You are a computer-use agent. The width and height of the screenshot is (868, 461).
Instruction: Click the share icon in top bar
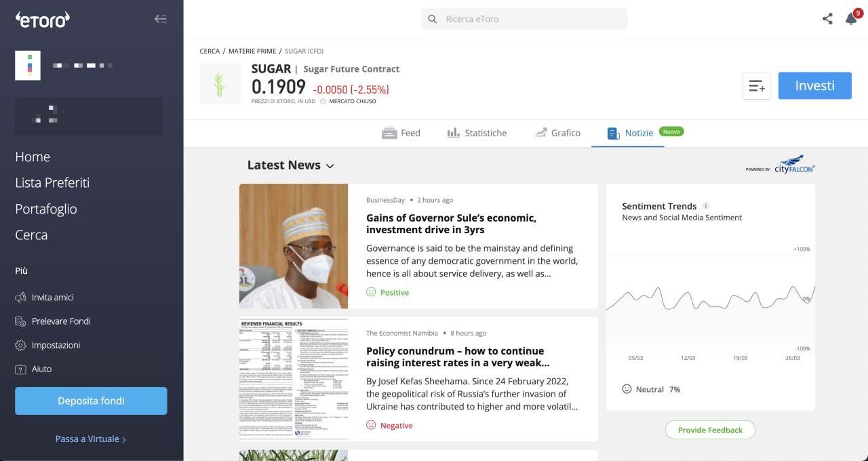[x=827, y=19]
